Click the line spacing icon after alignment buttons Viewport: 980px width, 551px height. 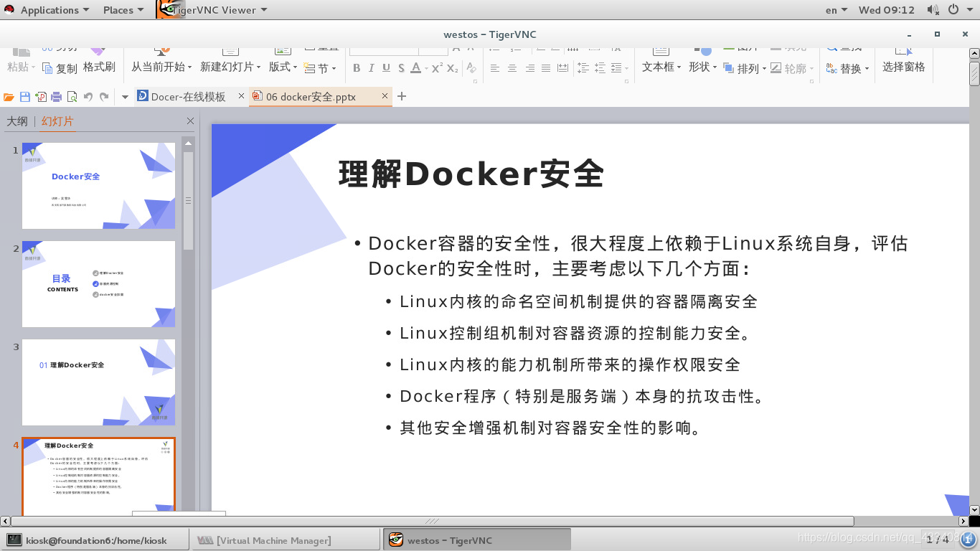[583, 68]
